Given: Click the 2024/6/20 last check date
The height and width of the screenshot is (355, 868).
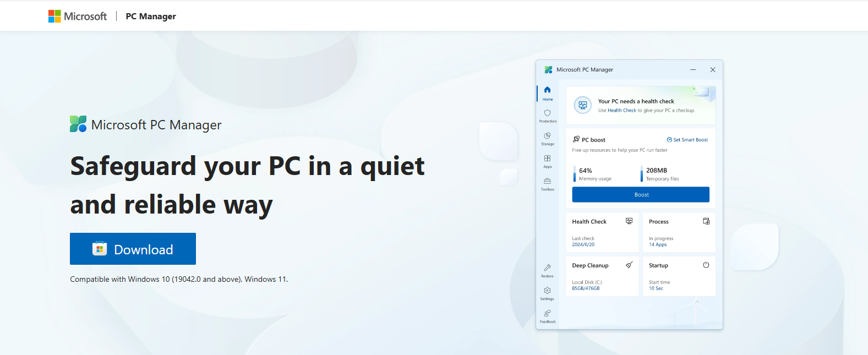Looking at the screenshot, I should (x=583, y=244).
